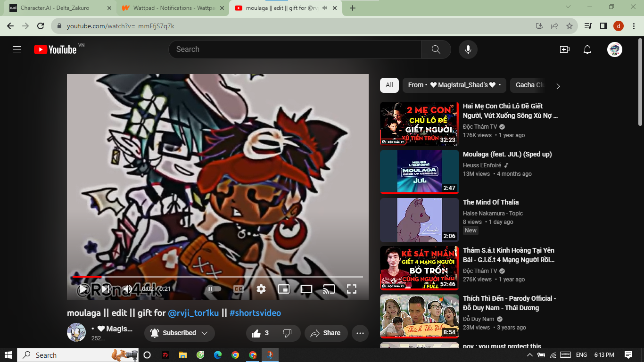Go to YouTube home via the logo
644x362 pixels.
55,49
